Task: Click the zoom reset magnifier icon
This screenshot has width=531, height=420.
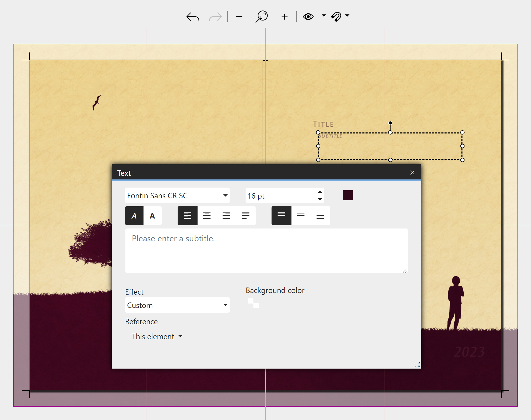Action: pos(262,17)
